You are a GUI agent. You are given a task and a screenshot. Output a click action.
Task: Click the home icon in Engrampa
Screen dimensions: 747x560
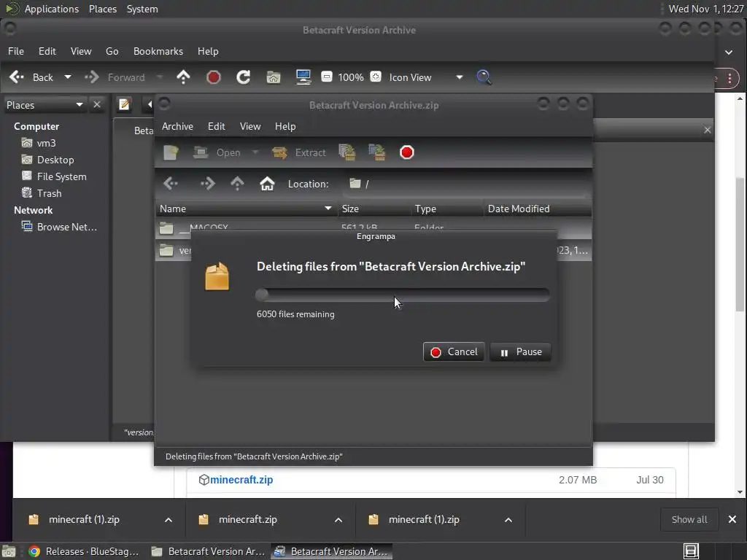[x=267, y=183]
